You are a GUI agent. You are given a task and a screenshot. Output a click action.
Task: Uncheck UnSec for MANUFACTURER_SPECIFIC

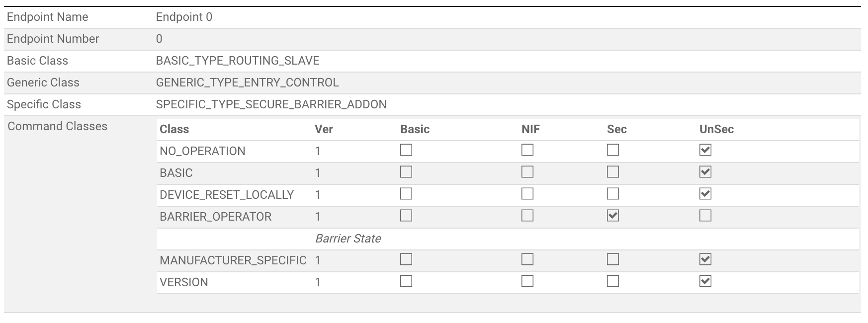coord(705,259)
